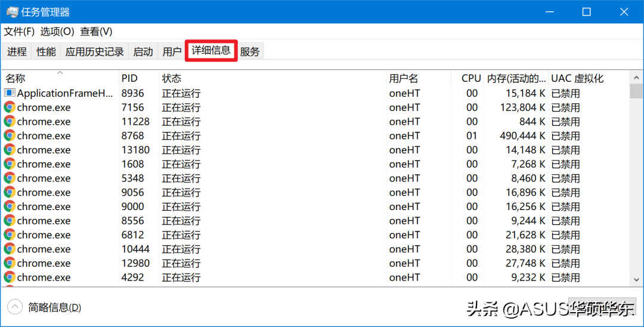
Task: Switch to the 服务 tab
Action: point(250,51)
